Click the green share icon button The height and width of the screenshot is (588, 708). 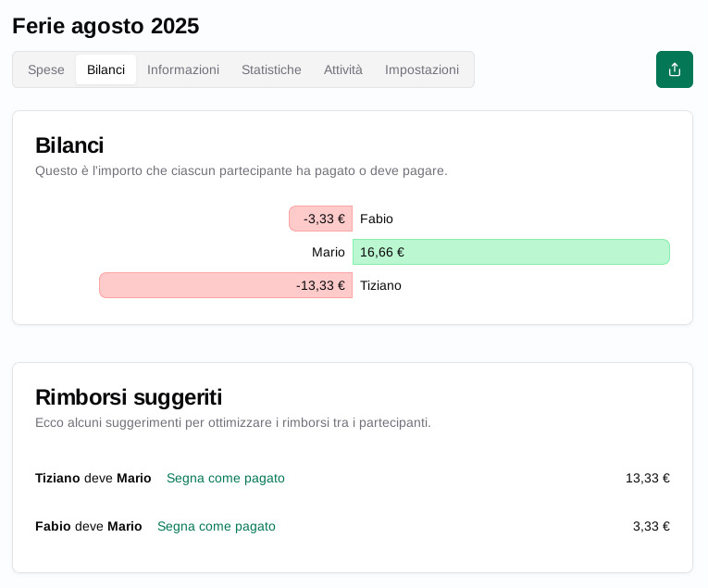pos(674,69)
